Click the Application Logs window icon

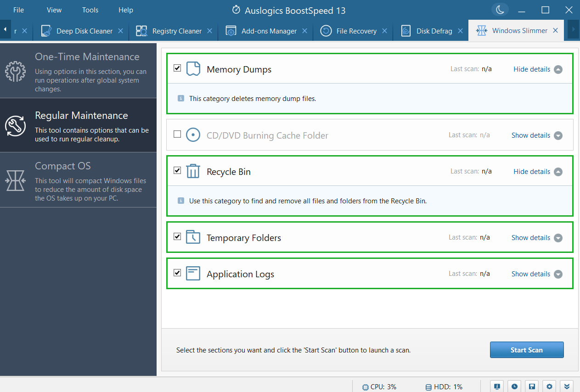pos(193,274)
